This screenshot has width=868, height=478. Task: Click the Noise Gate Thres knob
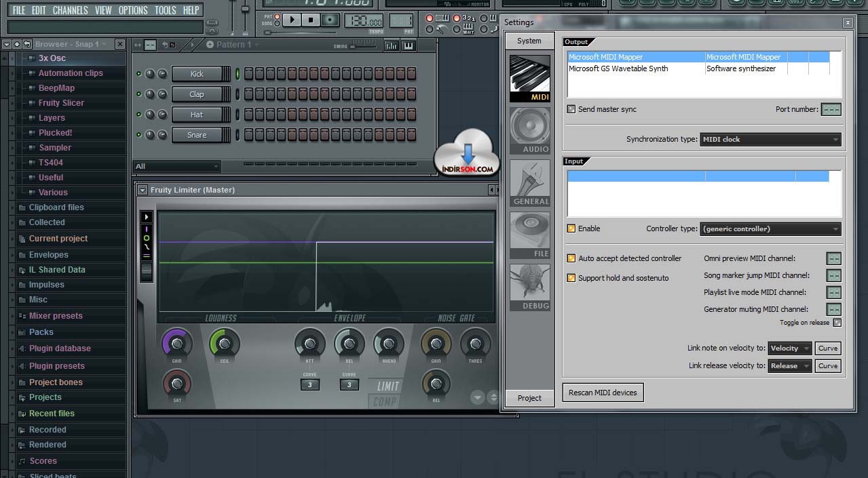coord(475,342)
